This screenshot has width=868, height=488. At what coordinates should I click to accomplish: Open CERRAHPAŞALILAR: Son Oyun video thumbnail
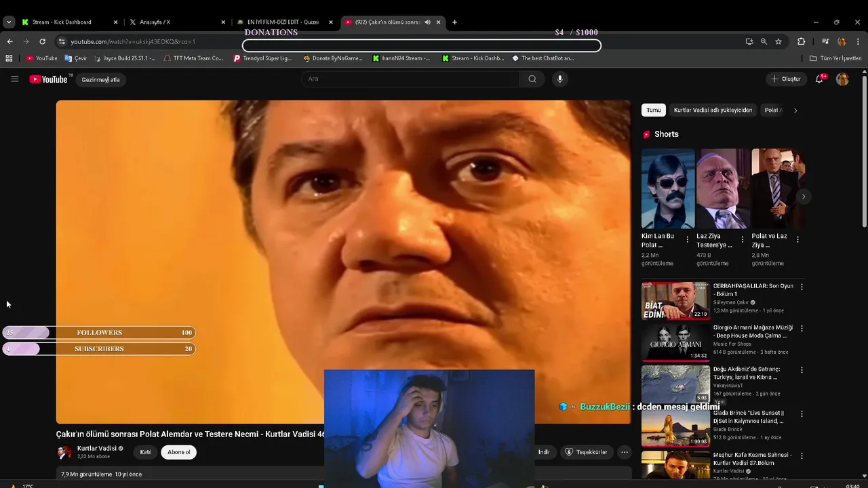point(675,300)
